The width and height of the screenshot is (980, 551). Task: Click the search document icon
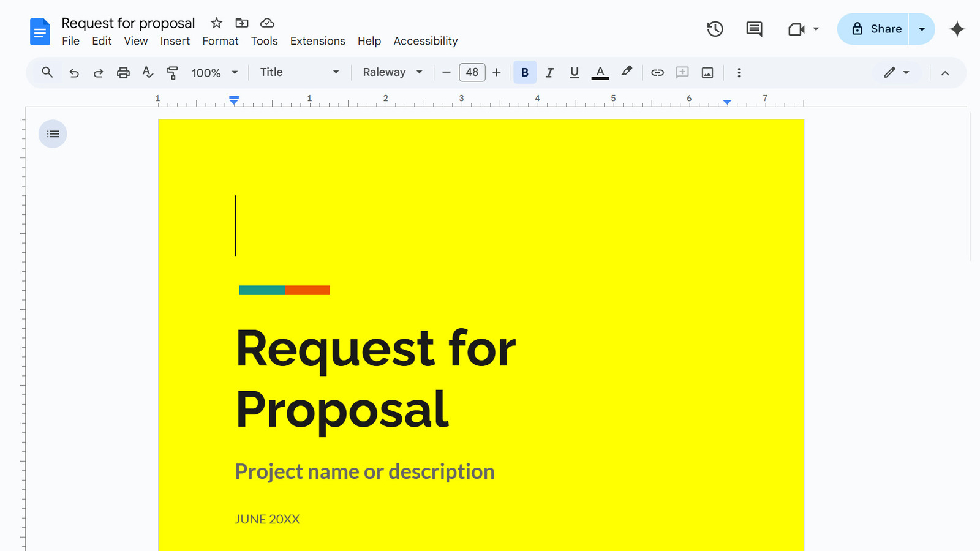tap(47, 72)
